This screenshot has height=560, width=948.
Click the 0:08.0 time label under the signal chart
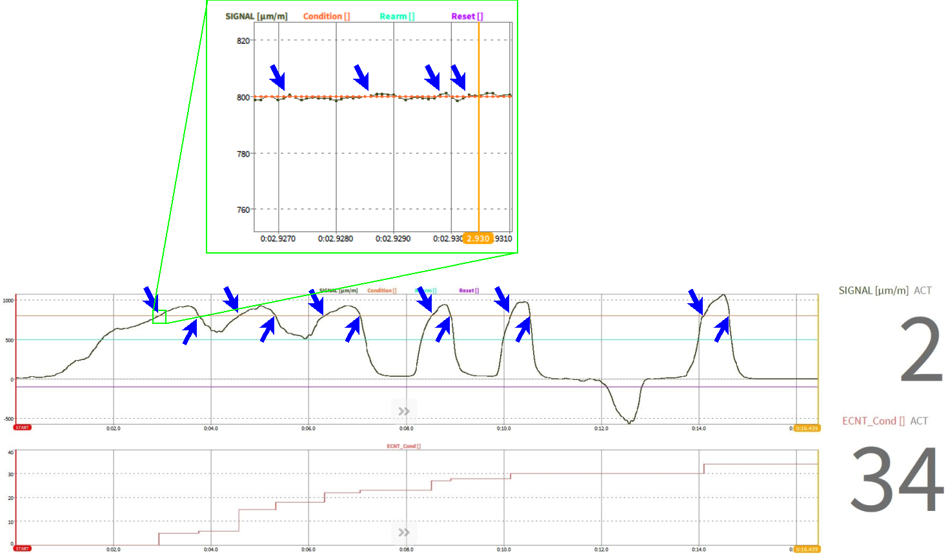point(406,428)
